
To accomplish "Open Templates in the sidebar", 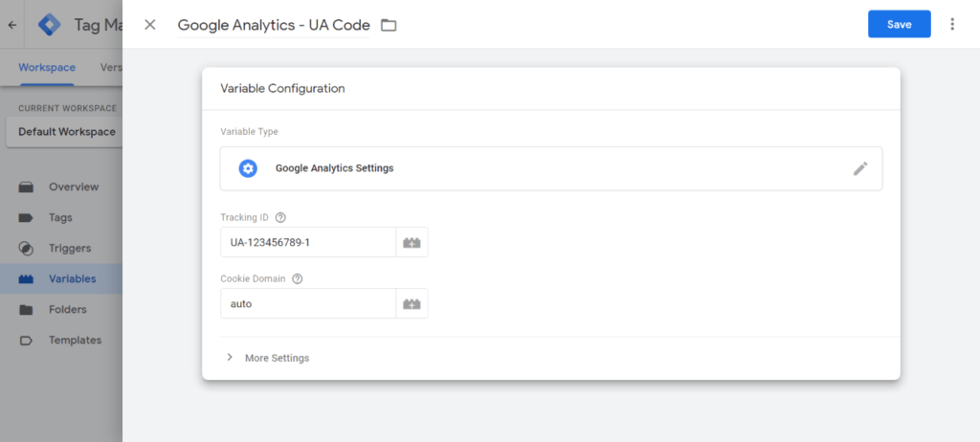I will click(x=61, y=340).
